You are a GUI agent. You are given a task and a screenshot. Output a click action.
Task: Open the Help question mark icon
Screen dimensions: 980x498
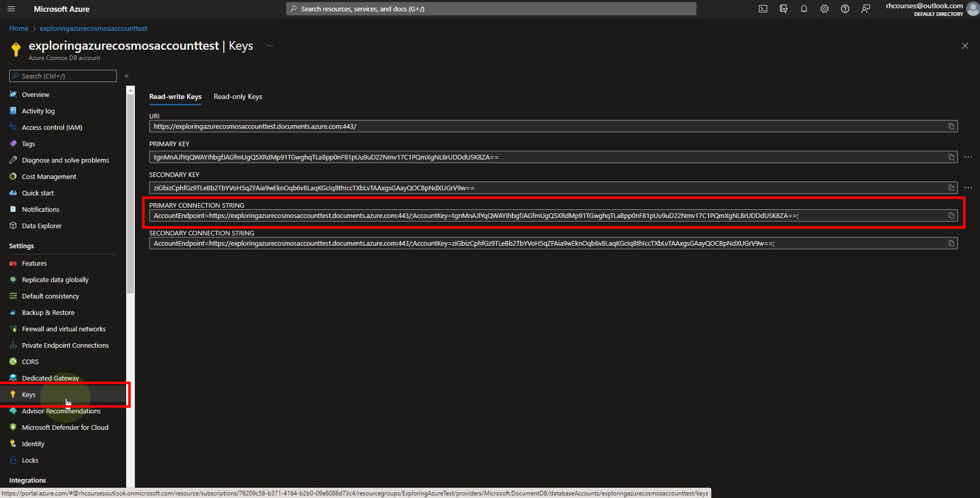coord(845,9)
